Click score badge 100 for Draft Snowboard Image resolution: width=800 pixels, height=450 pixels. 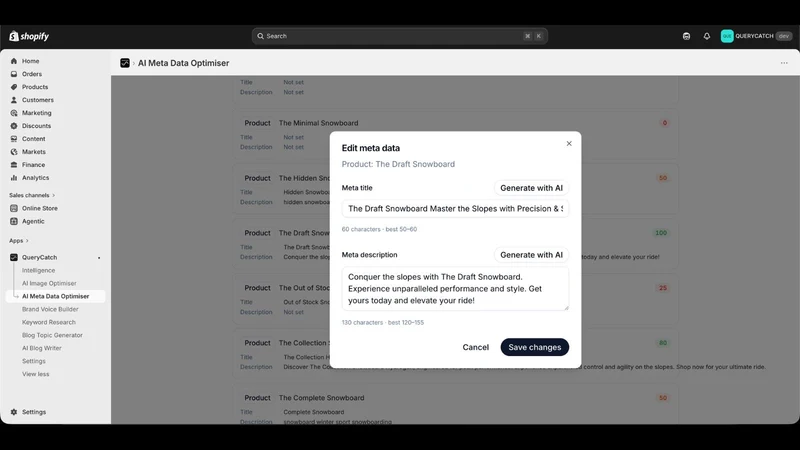(661, 233)
